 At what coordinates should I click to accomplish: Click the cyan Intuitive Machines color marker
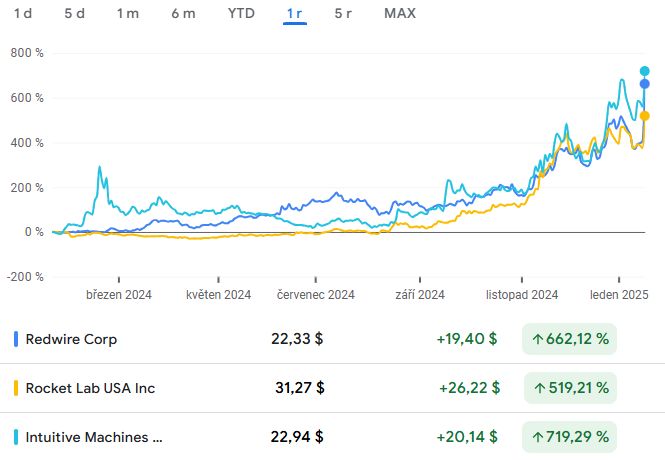click(x=16, y=437)
